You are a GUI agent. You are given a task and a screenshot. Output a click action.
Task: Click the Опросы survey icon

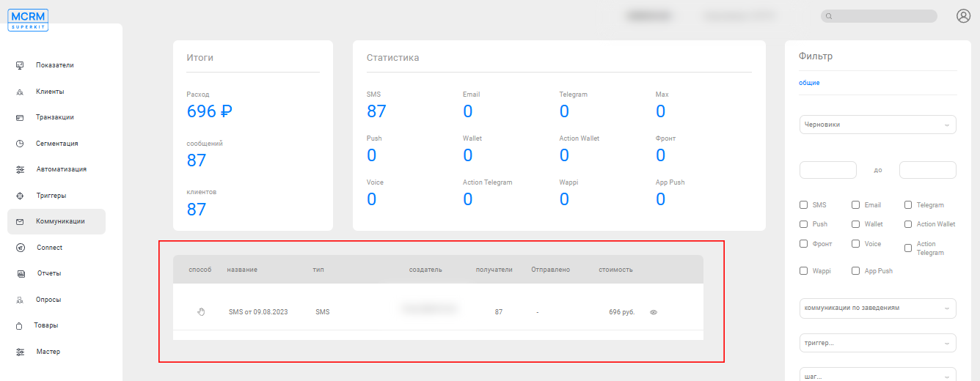[x=21, y=300]
